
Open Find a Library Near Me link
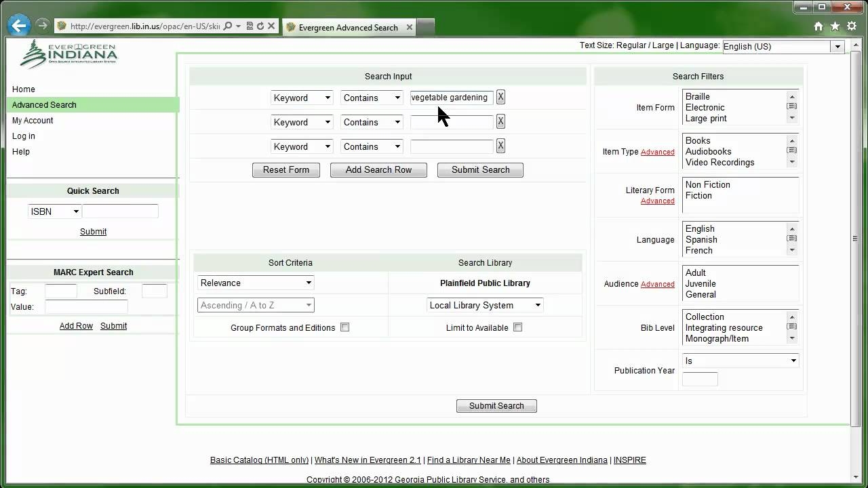pyautogui.click(x=469, y=460)
